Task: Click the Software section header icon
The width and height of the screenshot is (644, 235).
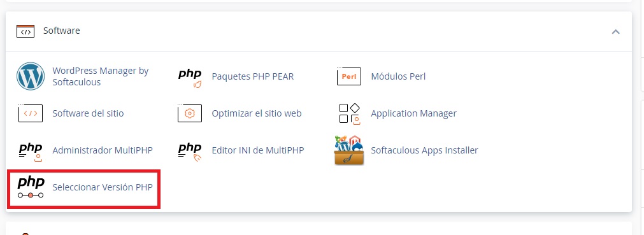Action: [25, 31]
